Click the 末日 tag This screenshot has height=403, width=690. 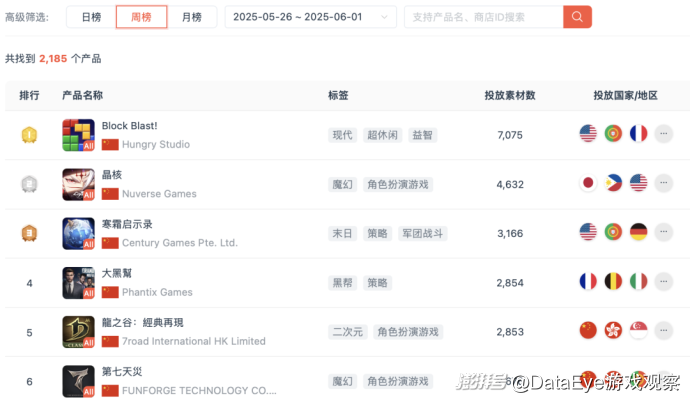tap(342, 234)
